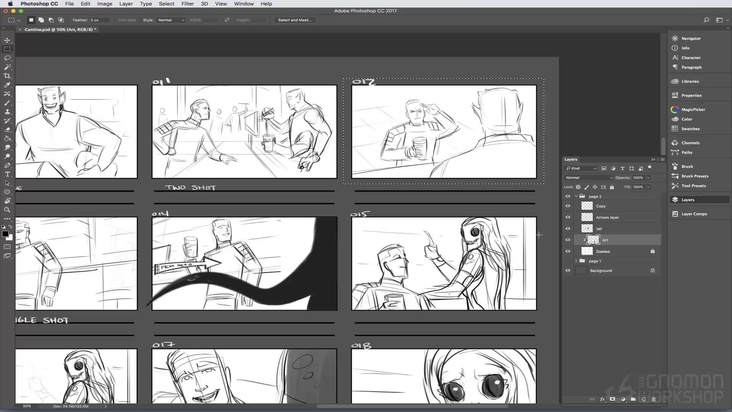Open the Paragraph panel
The height and width of the screenshot is (412, 732).
point(687,67)
